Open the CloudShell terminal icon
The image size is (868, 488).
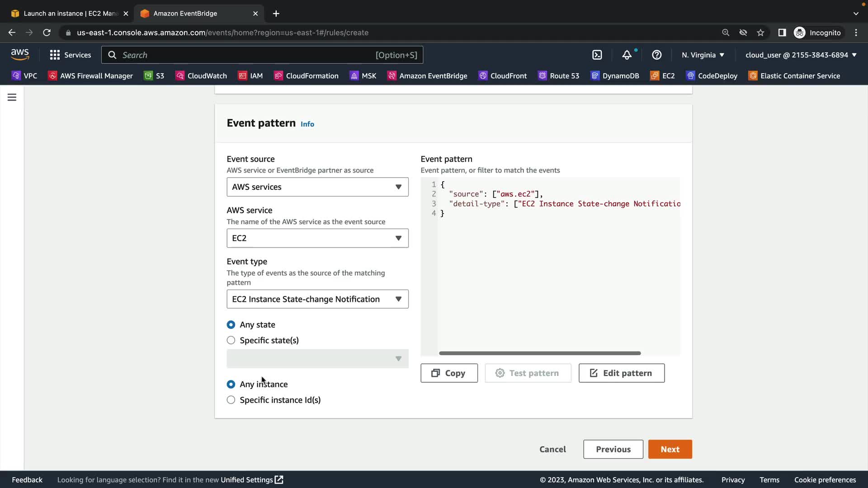597,55
